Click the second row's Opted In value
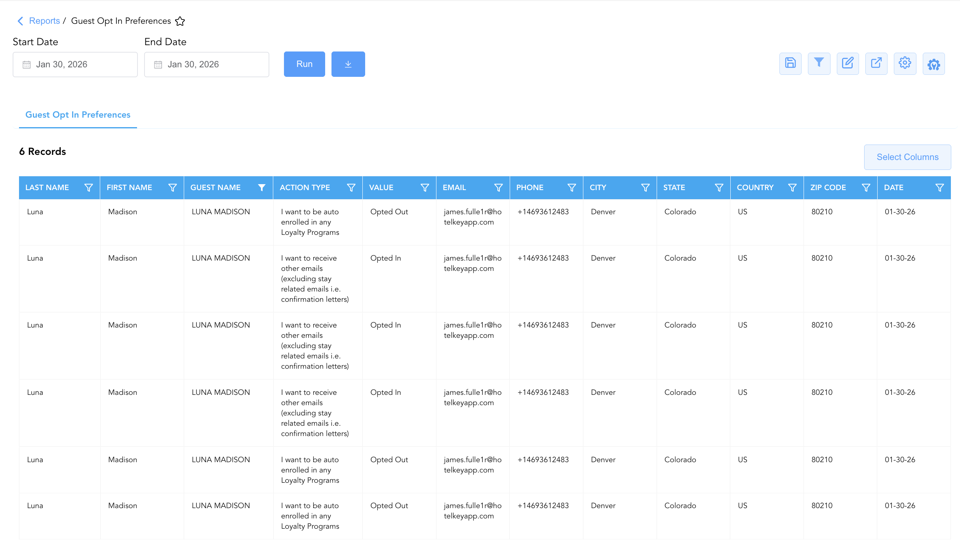The height and width of the screenshot is (560, 960). 386,258
